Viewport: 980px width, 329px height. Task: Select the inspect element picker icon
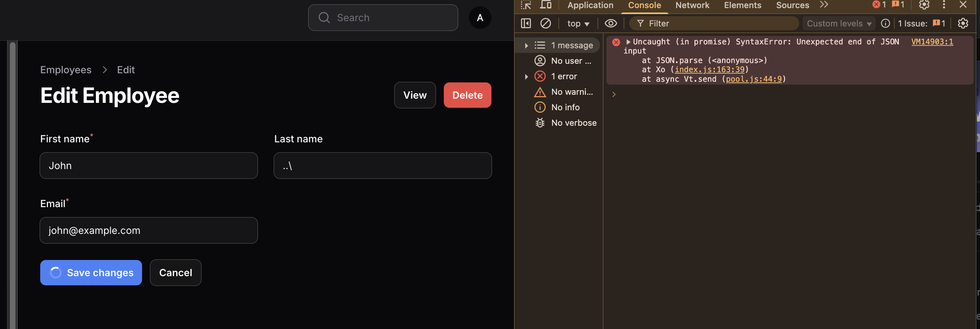(526, 5)
